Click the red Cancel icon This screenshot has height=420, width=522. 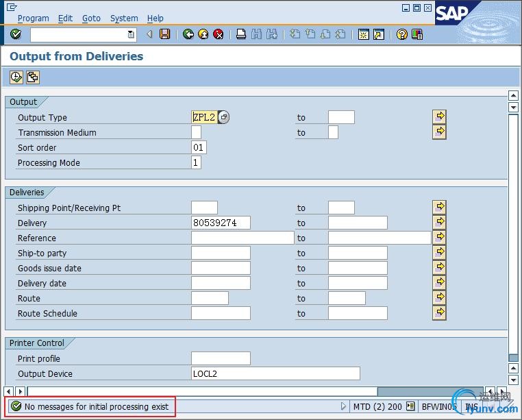click(219, 34)
